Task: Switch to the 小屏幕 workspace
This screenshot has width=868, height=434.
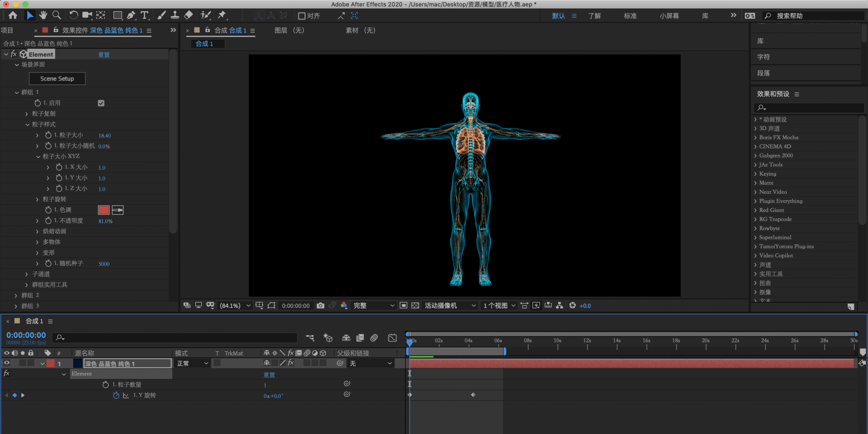Action: [x=669, y=16]
